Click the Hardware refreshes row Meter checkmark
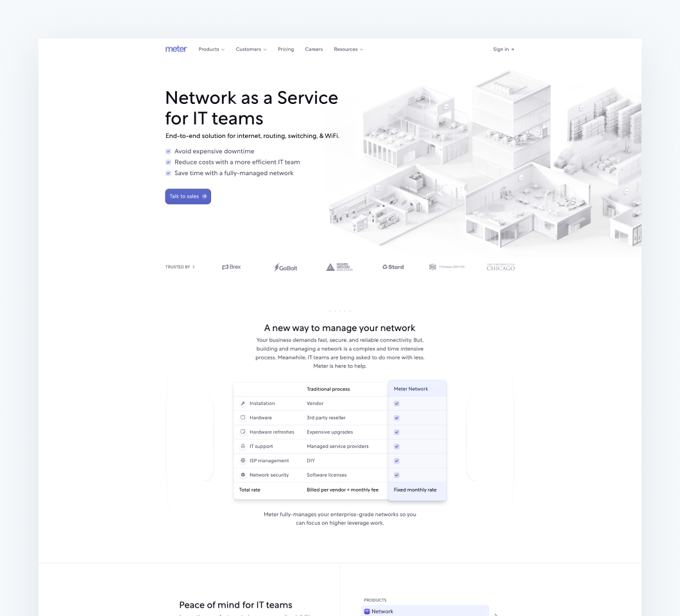The height and width of the screenshot is (616, 680). 396,432
